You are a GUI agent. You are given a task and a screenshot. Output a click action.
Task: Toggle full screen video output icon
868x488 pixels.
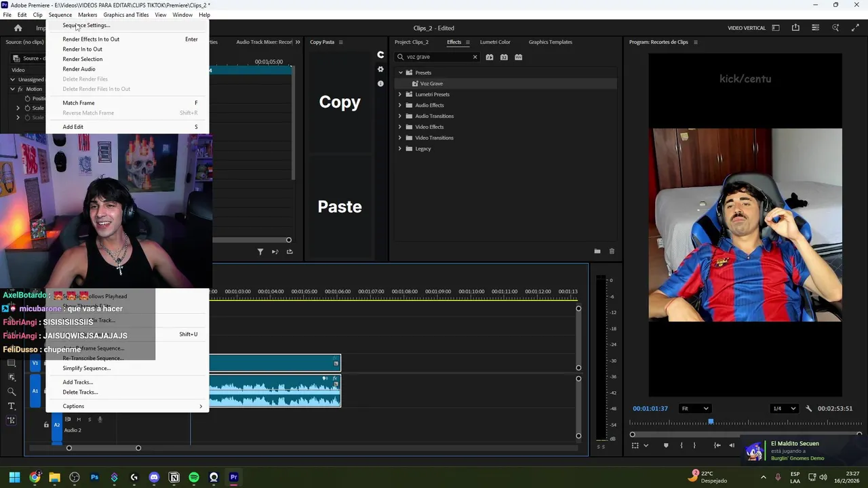[855, 28]
